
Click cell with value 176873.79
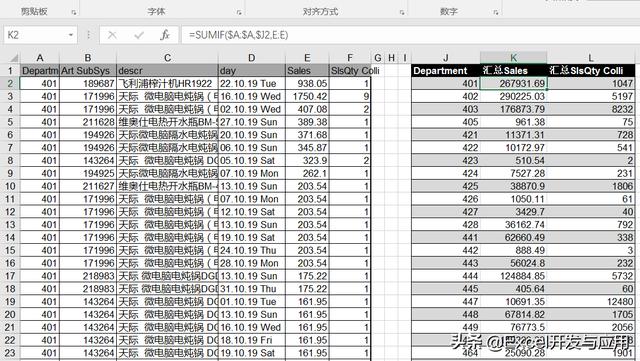pos(513,109)
